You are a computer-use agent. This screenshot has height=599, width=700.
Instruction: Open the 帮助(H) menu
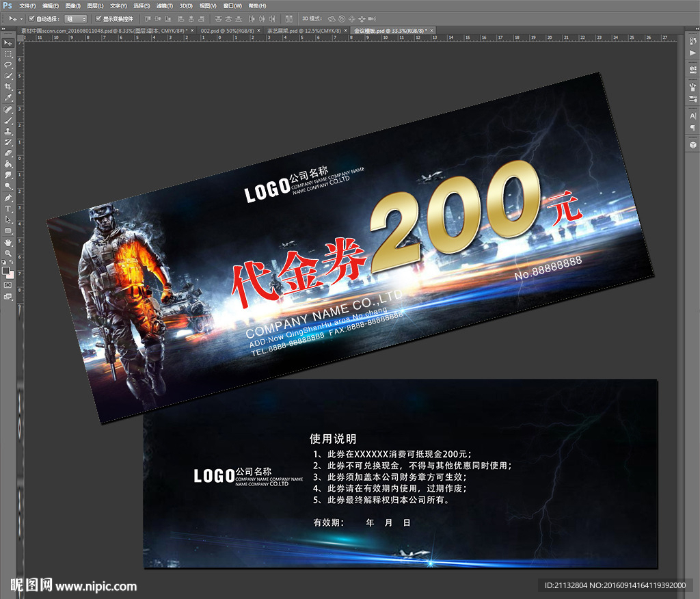[257, 5]
